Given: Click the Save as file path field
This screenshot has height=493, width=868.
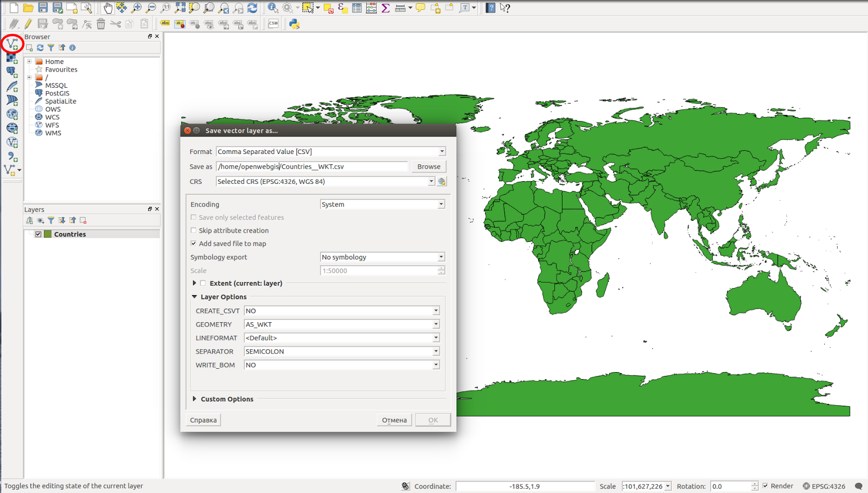Looking at the screenshot, I should tap(311, 167).
